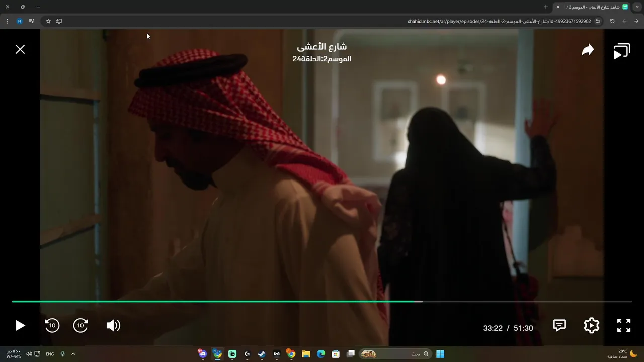Select the شاهد شارع الأعشى browser tab
The image size is (644, 362).
[592, 7]
